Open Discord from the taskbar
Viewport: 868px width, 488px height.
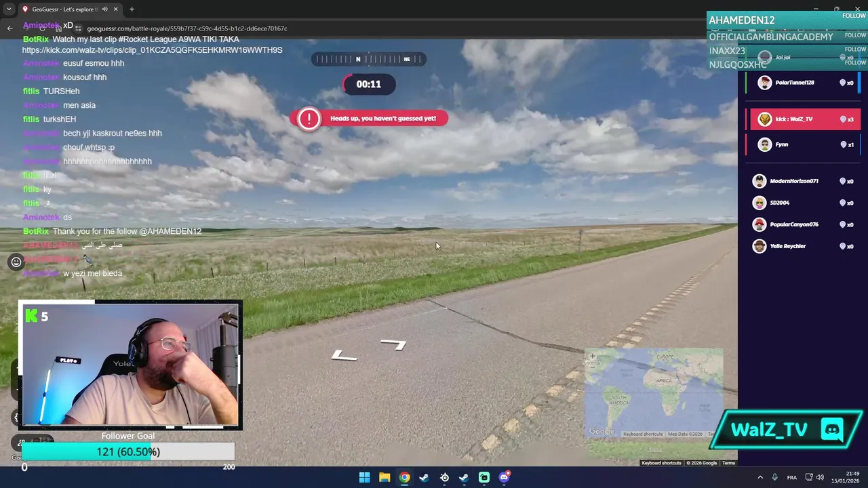pos(504,477)
